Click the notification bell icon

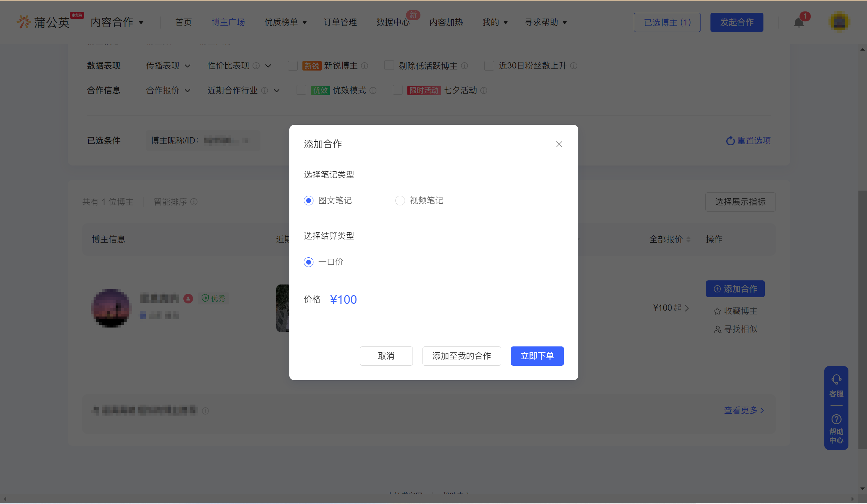point(799,23)
